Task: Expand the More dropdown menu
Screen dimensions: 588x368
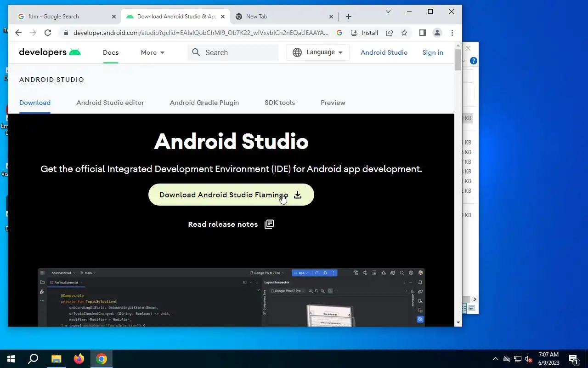Action: 153,52
